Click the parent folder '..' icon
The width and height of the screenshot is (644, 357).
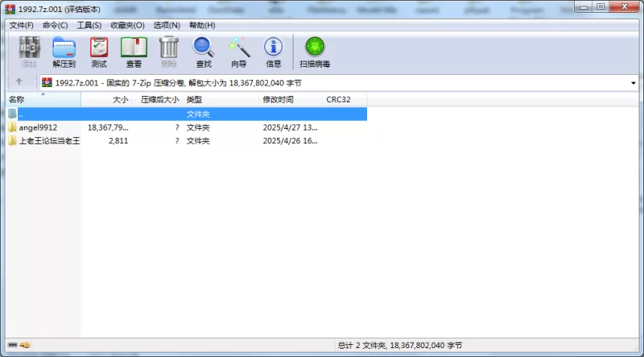coord(12,114)
